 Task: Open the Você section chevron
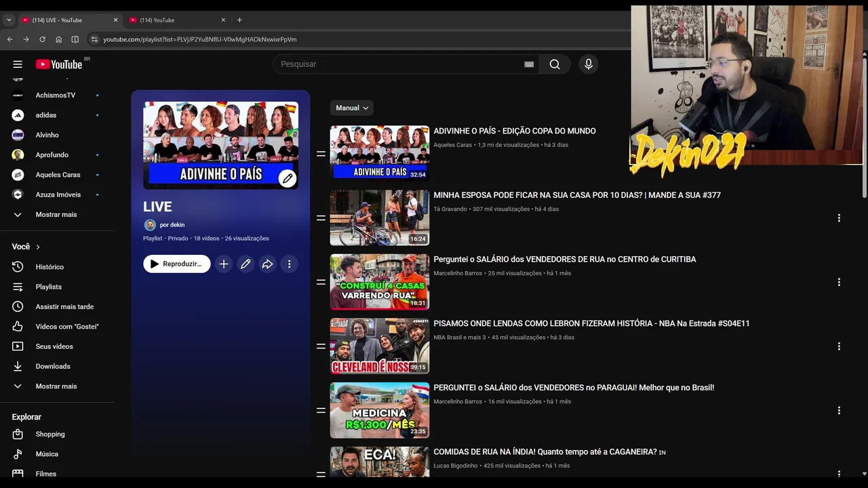coord(38,247)
